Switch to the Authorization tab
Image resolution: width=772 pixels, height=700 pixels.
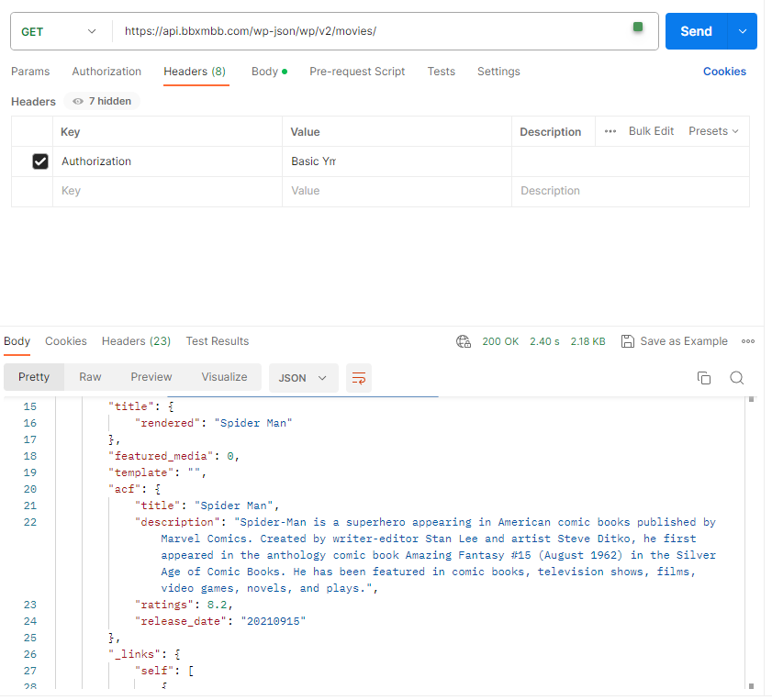click(x=106, y=72)
